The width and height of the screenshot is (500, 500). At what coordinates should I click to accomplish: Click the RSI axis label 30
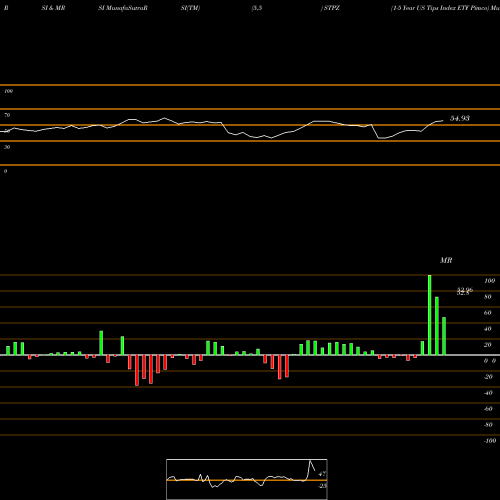point(7,147)
